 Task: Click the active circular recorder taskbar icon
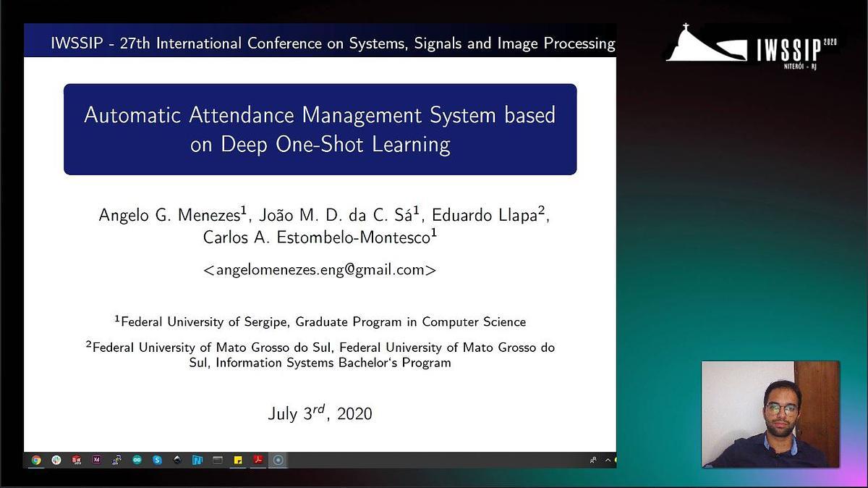[278, 460]
